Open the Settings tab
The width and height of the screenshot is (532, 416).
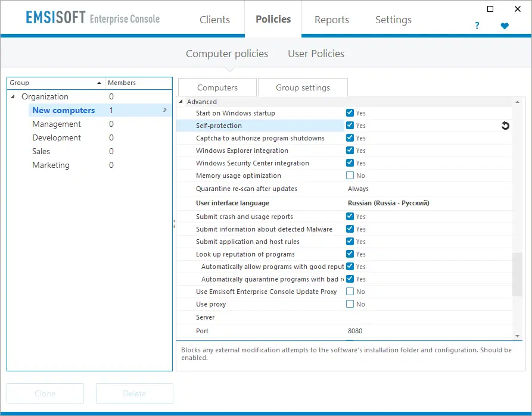(x=393, y=20)
